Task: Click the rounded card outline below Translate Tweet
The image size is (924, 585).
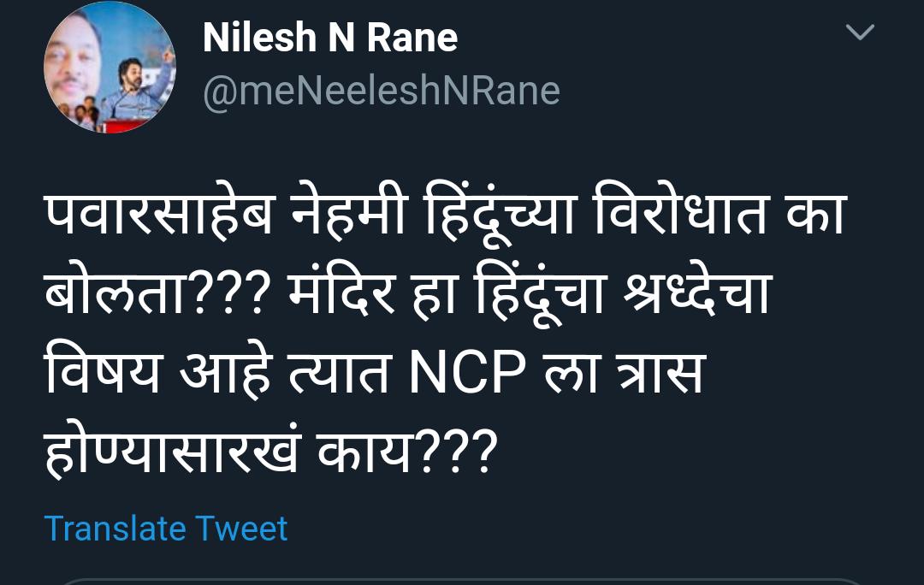Action: [462, 581]
